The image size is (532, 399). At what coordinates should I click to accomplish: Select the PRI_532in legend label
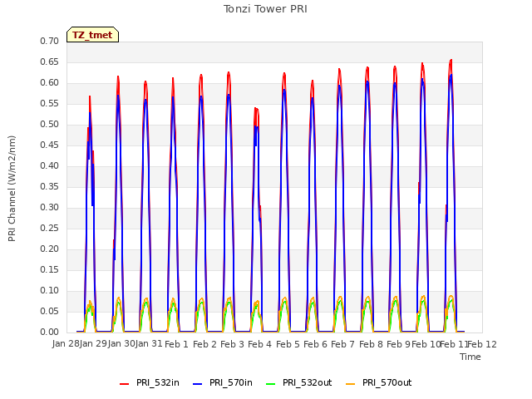pyautogui.click(x=158, y=382)
